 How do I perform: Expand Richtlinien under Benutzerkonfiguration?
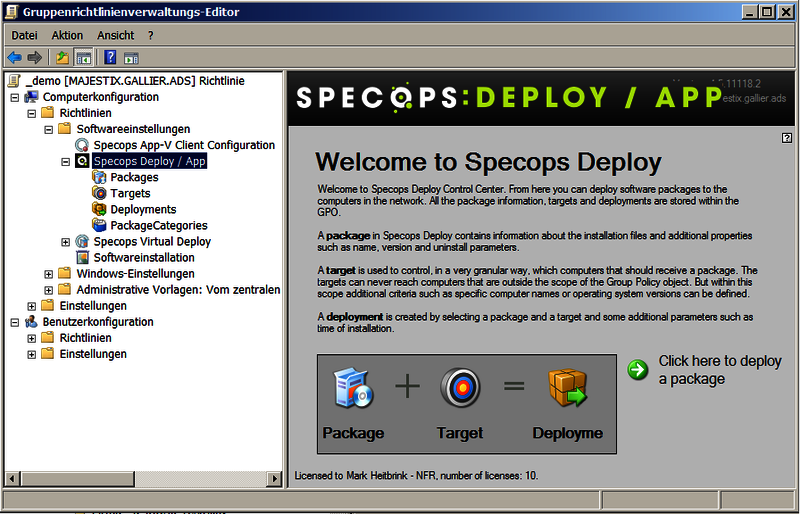click(x=32, y=338)
